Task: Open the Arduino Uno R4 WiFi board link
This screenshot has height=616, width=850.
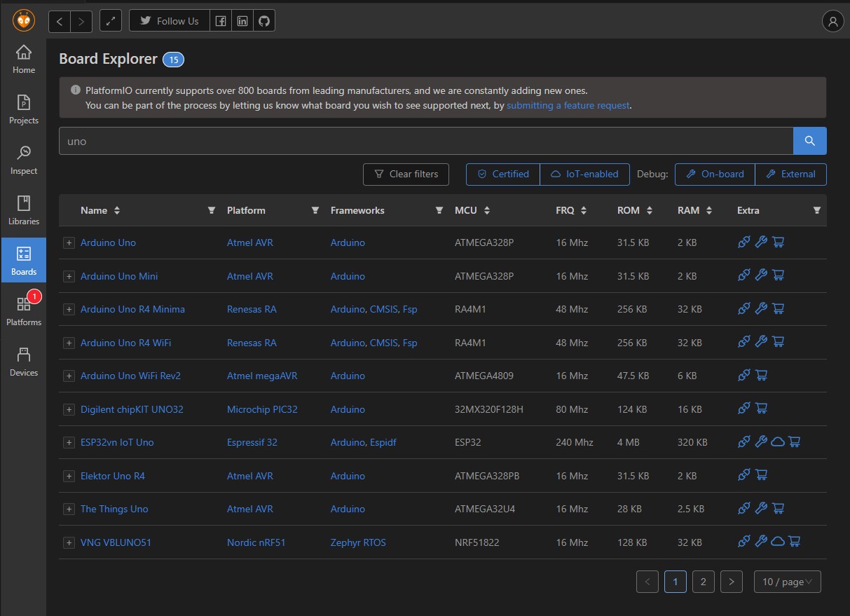Action: 125,343
